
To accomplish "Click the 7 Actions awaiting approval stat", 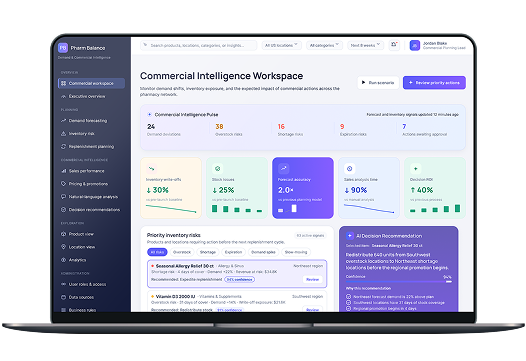I will (x=424, y=130).
